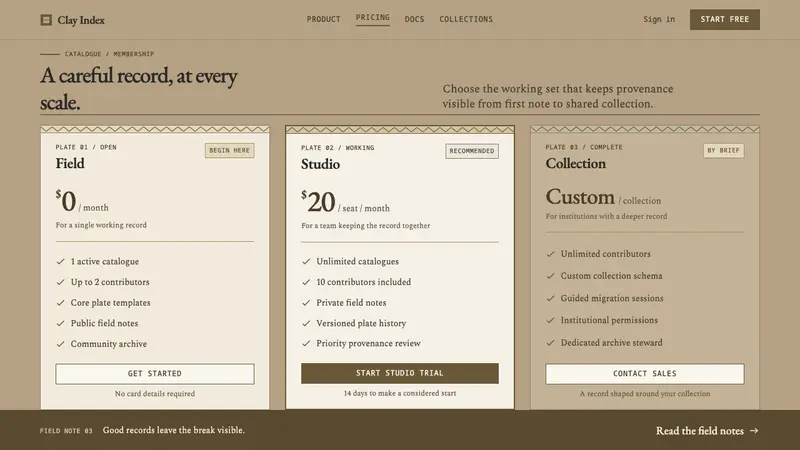Click checkmark beside 10 contributors included
This screenshot has width=800, height=450.
[x=306, y=282]
